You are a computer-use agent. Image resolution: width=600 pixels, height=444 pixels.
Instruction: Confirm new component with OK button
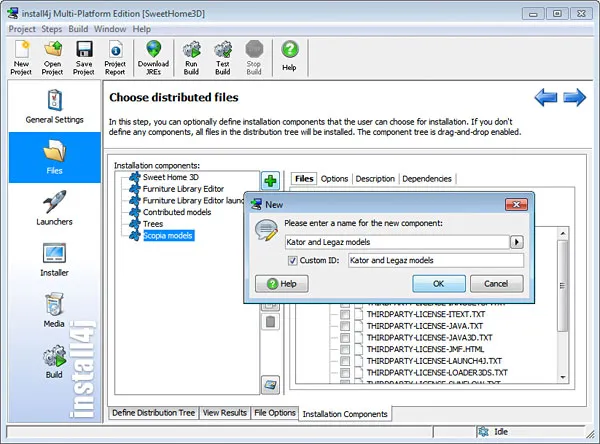439,284
